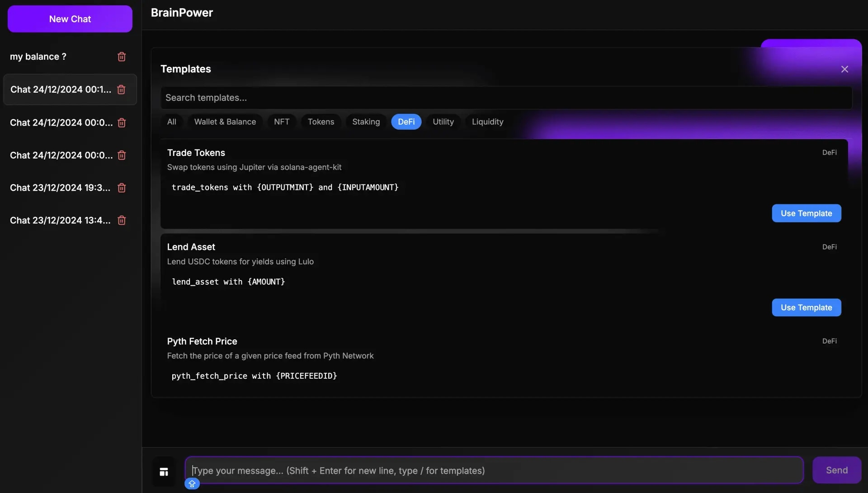This screenshot has width=868, height=493.
Task: Click the Tokens filter tab
Action: point(321,122)
